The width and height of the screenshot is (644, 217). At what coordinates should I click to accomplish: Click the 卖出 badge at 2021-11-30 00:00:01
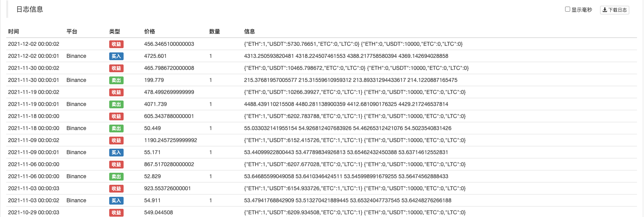tap(116, 80)
